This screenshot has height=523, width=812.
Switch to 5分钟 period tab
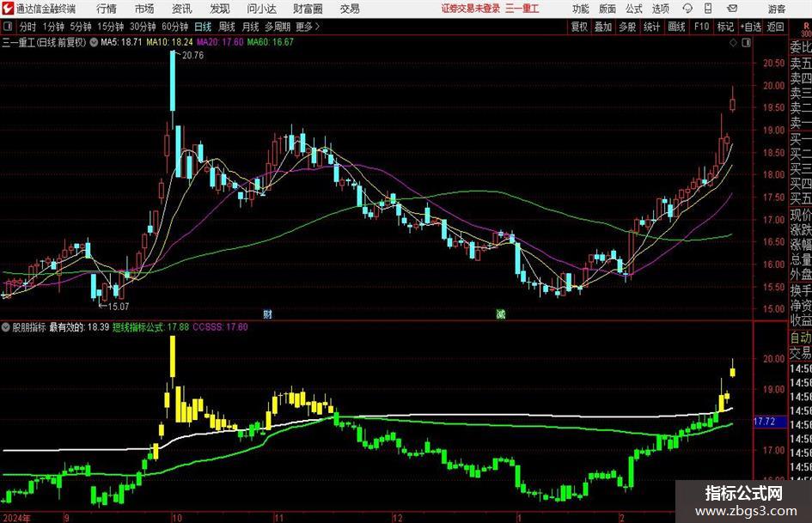(x=81, y=27)
